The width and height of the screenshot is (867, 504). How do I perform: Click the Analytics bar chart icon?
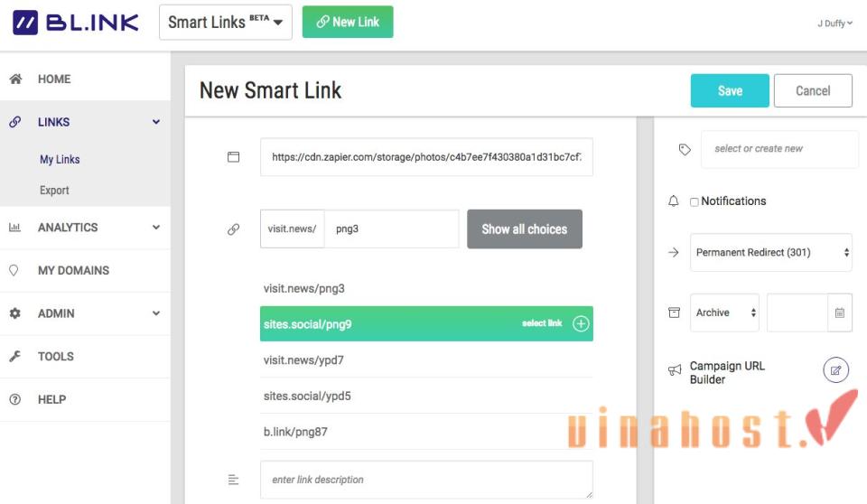click(15, 228)
